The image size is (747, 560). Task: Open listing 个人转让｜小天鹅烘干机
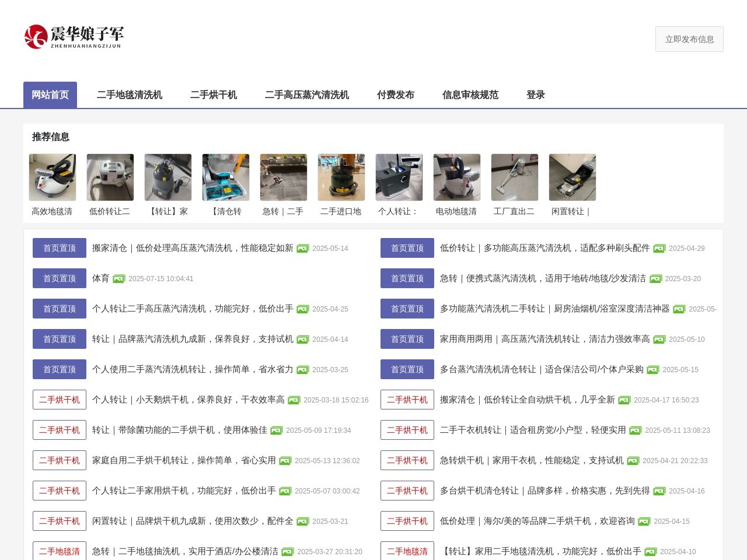coord(188,400)
